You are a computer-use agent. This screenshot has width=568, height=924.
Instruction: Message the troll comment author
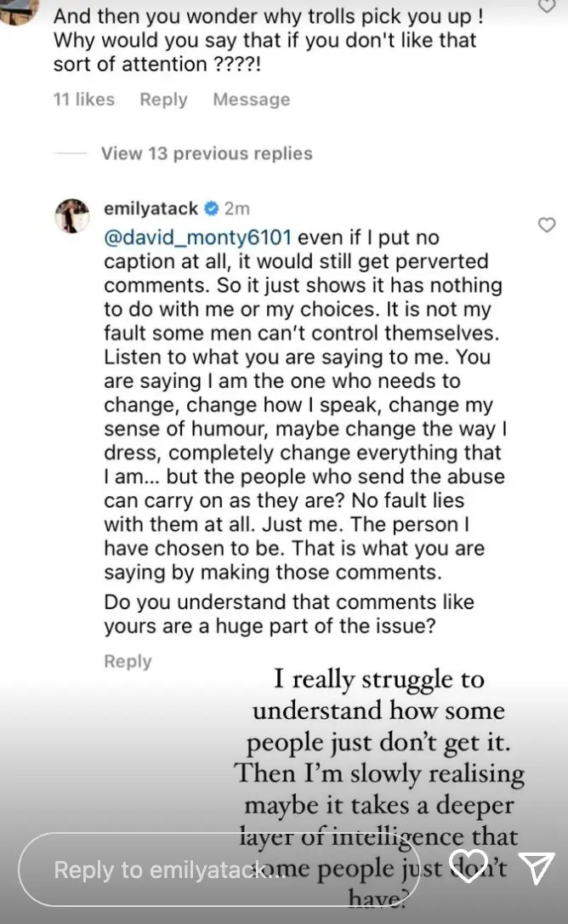coord(250,100)
